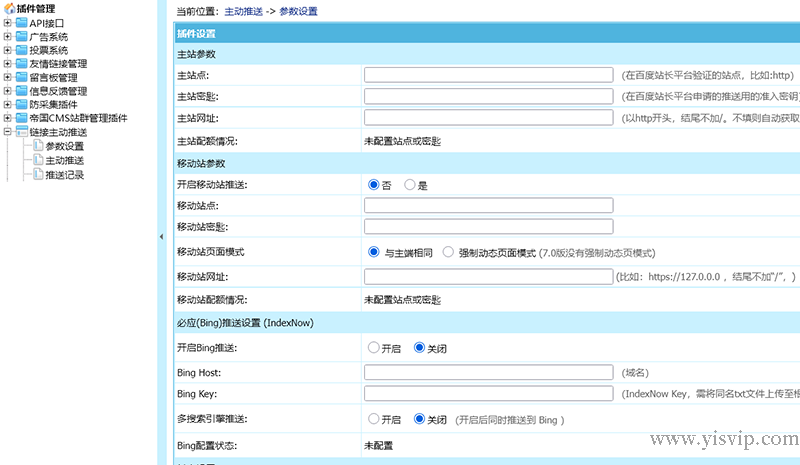Enable 开启Bing推送 with 开启

(x=373, y=348)
